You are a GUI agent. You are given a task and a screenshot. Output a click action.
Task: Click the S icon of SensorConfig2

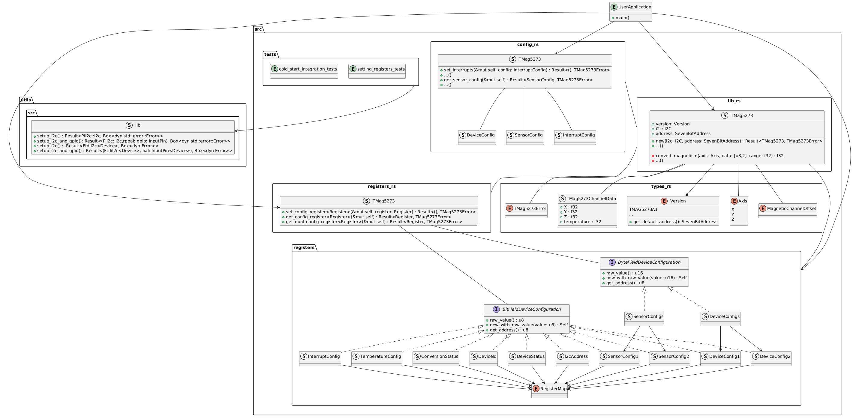click(654, 356)
